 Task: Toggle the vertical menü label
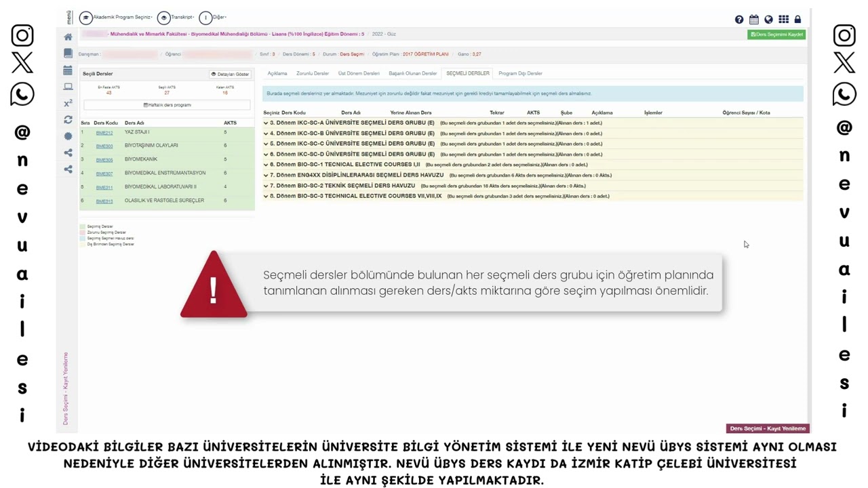pyautogui.click(x=68, y=18)
